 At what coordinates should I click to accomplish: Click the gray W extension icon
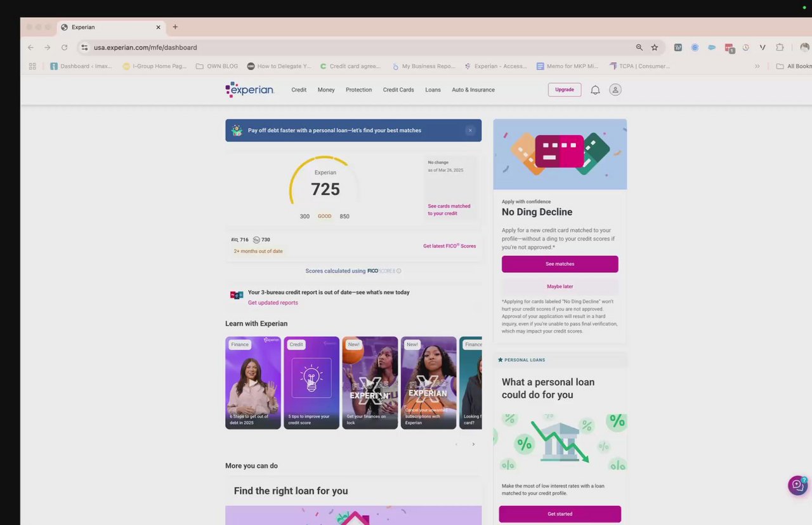click(678, 48)
